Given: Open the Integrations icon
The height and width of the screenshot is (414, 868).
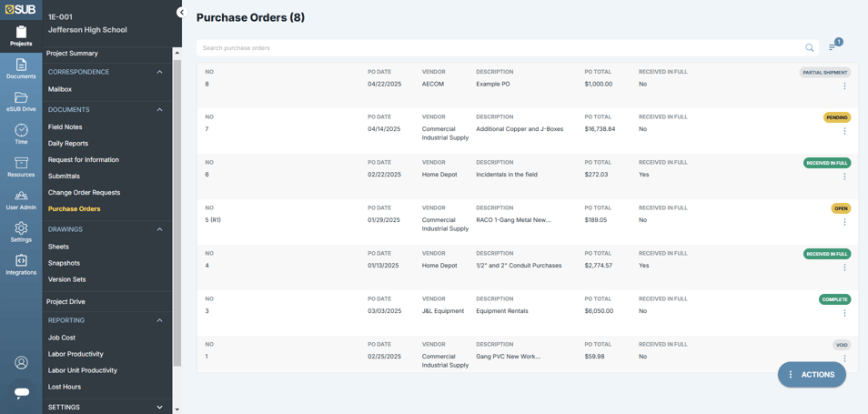Looking at the screenshot, I should 21,265.
